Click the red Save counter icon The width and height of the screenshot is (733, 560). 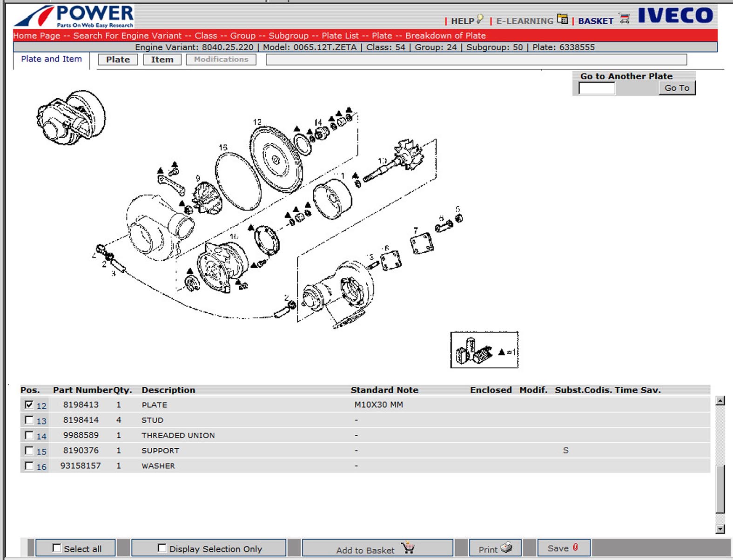[575, 547]
